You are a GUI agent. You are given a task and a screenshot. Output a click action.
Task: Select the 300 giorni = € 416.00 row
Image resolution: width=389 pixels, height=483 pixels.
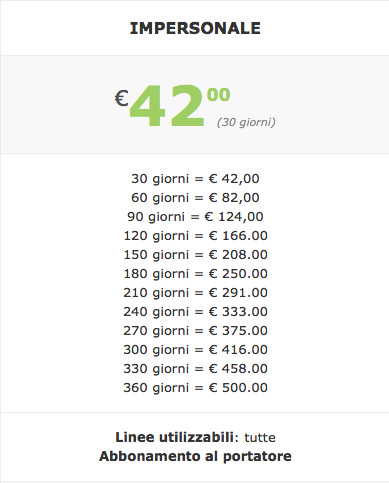195,350
